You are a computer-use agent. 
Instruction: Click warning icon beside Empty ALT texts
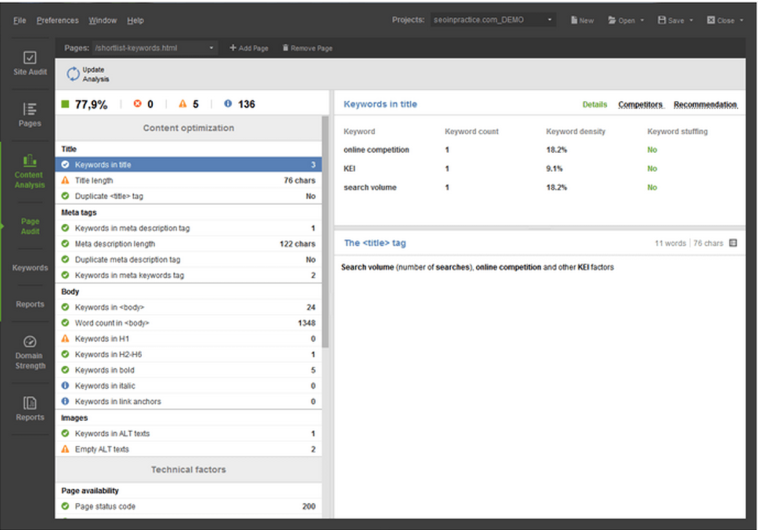(x=65, y=449)
